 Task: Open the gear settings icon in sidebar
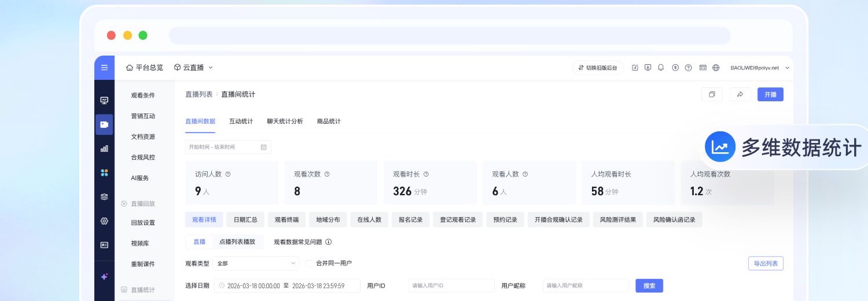pos(104,221)
